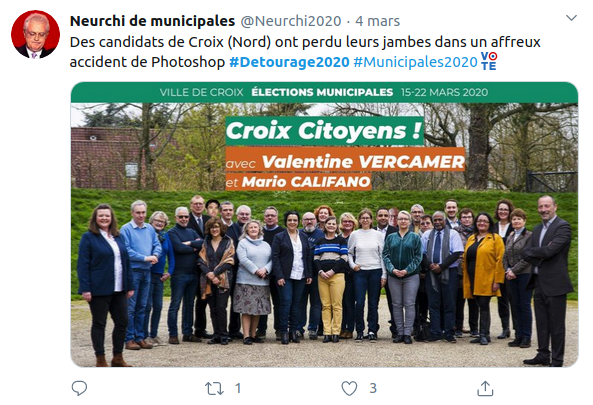Follow the #Municipales2020 hashtag
The width and height of the screenshot is (593, 405).
point(416,62)
